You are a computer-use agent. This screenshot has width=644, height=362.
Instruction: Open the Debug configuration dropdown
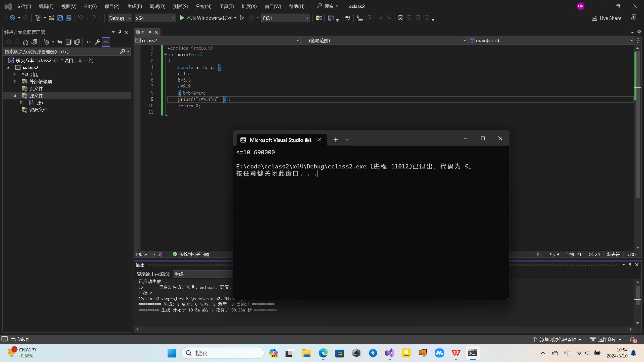tap(120, 18)
